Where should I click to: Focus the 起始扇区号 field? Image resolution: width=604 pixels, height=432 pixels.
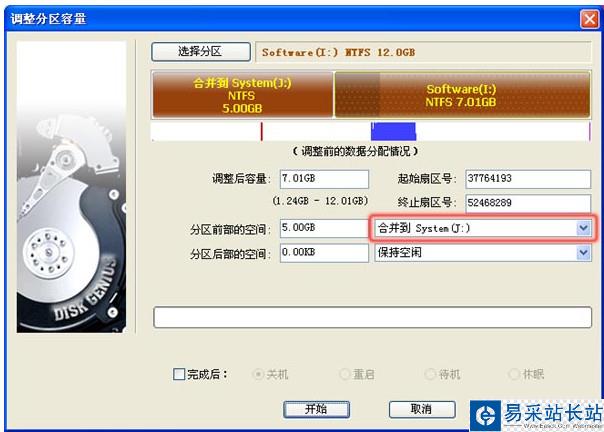528,179
